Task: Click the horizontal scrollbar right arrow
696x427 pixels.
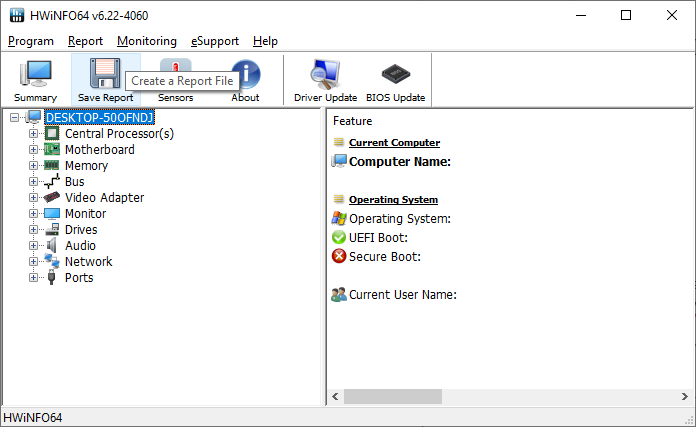Action: (685, 396)
